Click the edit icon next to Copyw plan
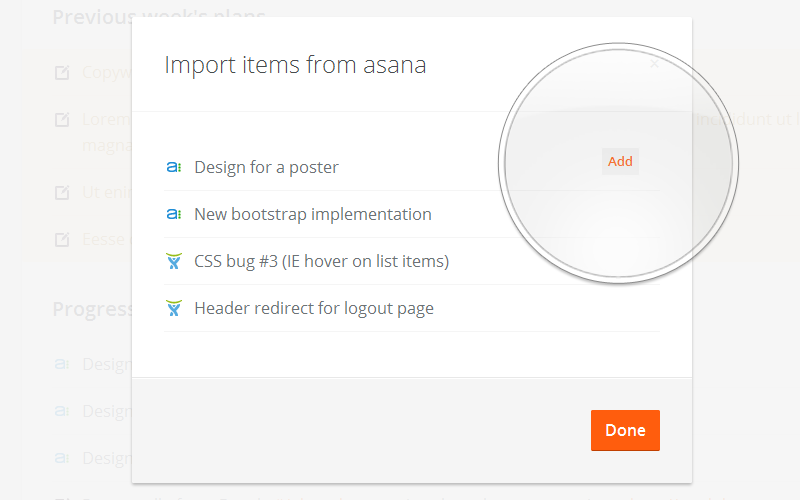800x500 pixels. (x=62, y=72)
